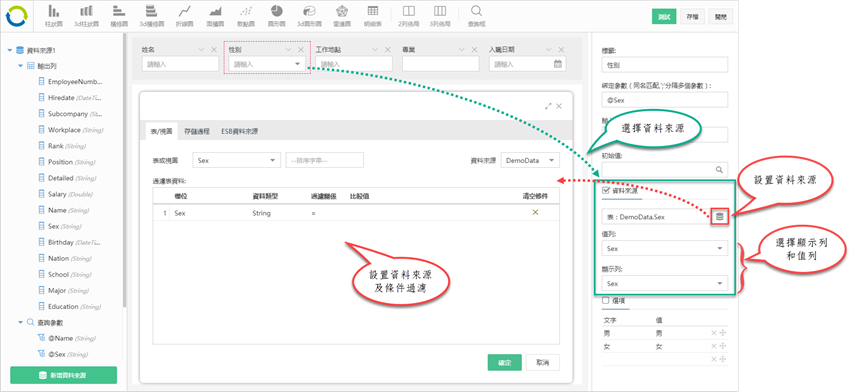Image resolution: width=851 pixels, height=392 pixels.
Task: Focus the 姓名 query input field
Action: point(180,64)
